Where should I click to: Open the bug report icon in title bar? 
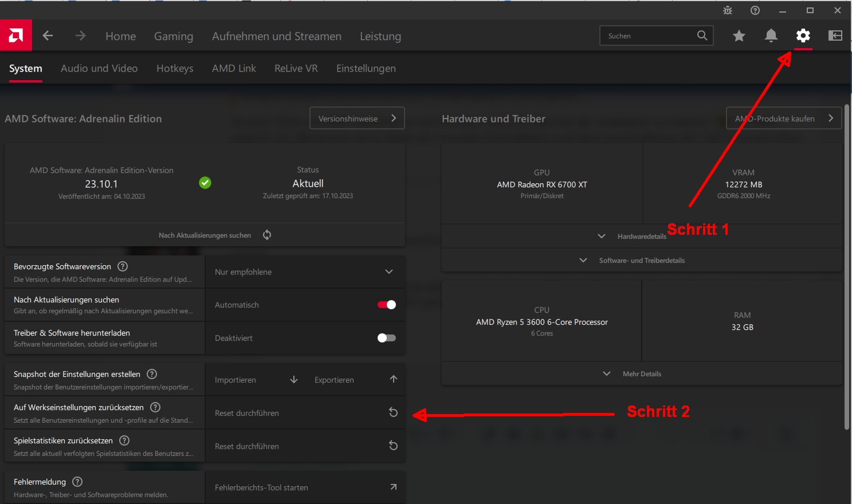[728, 10]
